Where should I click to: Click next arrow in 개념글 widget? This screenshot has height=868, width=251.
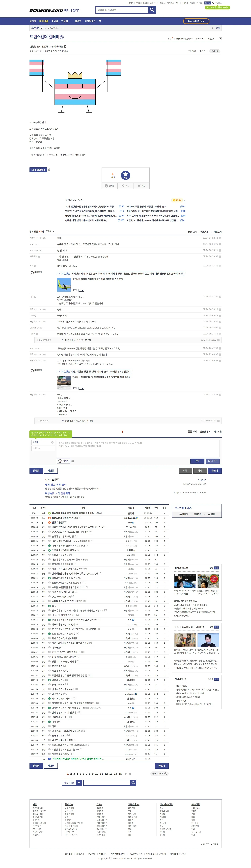[x=218, y=679]
